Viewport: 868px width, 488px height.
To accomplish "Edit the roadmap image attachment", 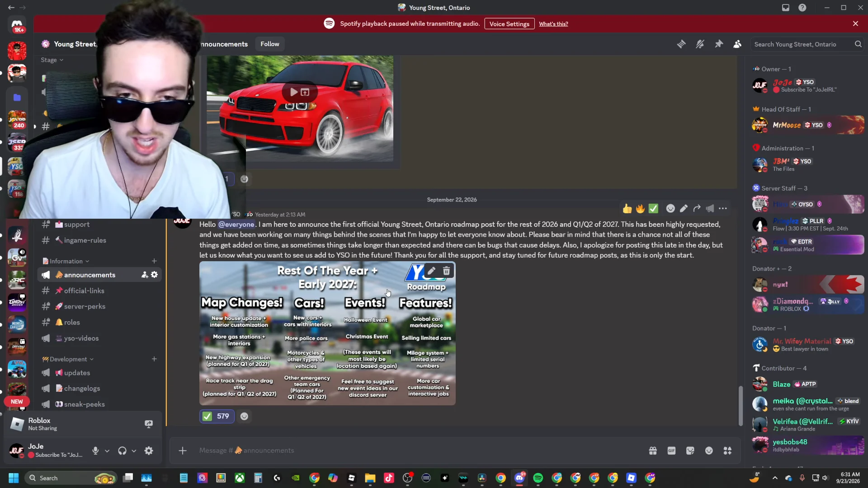I will 432,271.
